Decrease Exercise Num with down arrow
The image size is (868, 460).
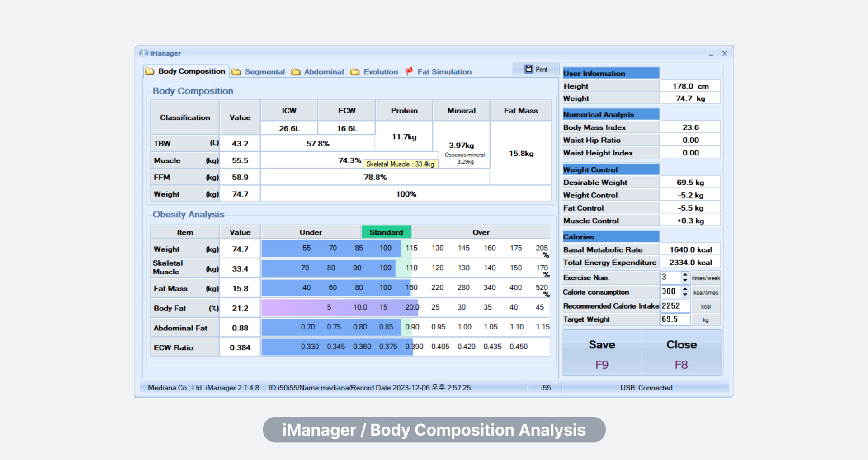(685, 281)
